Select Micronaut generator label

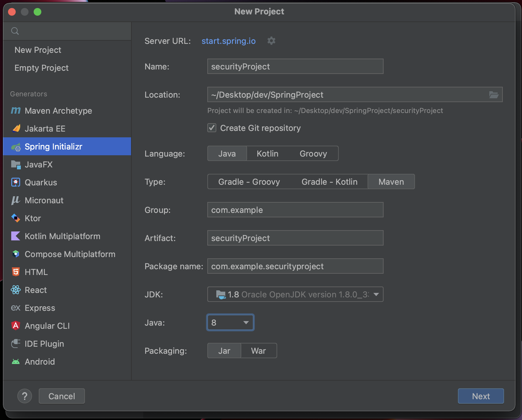(x=44, y=200)
